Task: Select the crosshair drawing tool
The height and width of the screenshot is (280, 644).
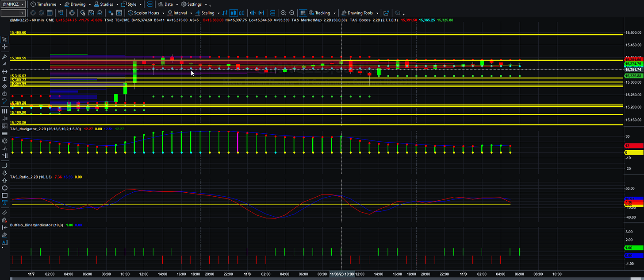Action: point(4,47)
